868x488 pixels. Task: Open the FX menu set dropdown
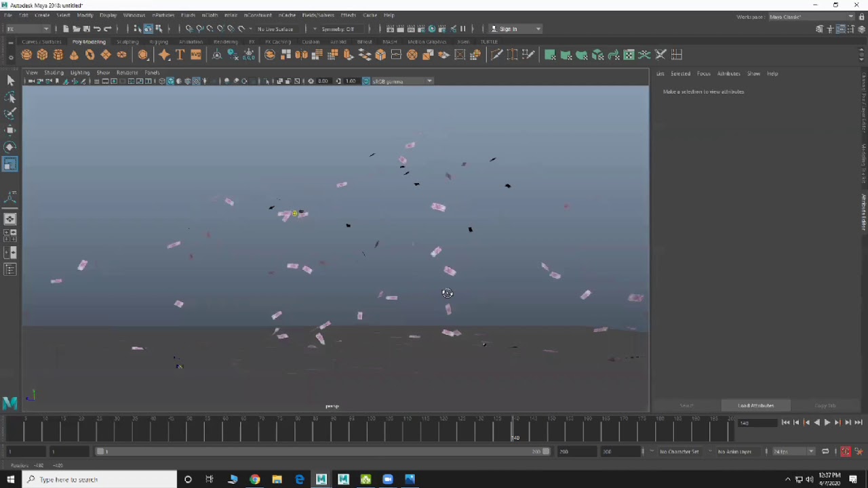pos(28,29)
